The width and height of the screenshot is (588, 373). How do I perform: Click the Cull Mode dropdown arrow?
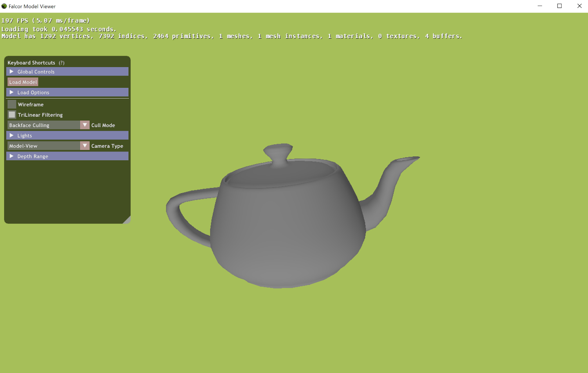[x=85, y=125]
